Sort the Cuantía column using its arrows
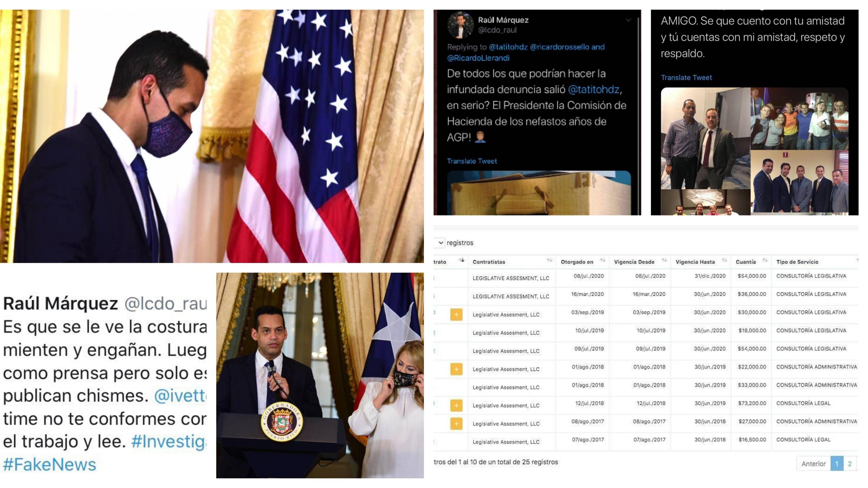The image size is (868, 488). point(765,260)
